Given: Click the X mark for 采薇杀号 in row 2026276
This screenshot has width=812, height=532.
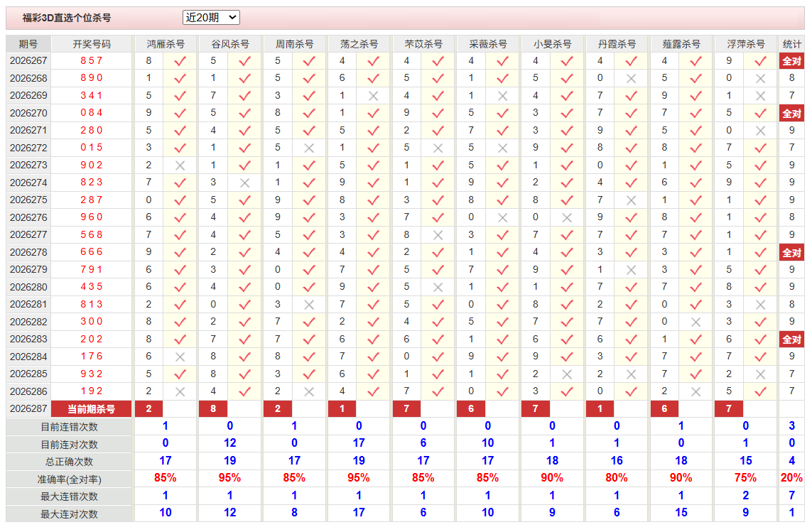Looking at the screenshot, I should [502, 217].
